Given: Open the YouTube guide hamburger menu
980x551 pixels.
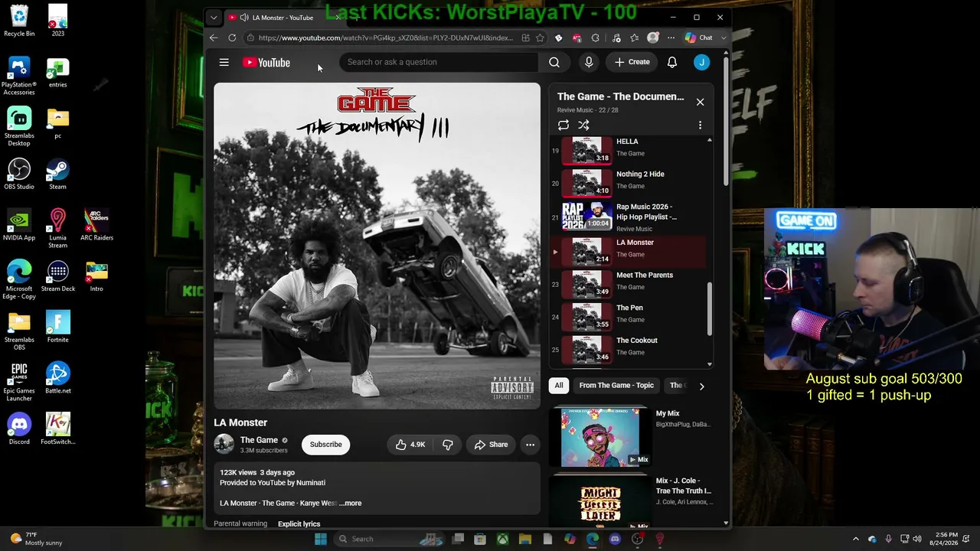Looking at the screenshot, I should 224,62.
